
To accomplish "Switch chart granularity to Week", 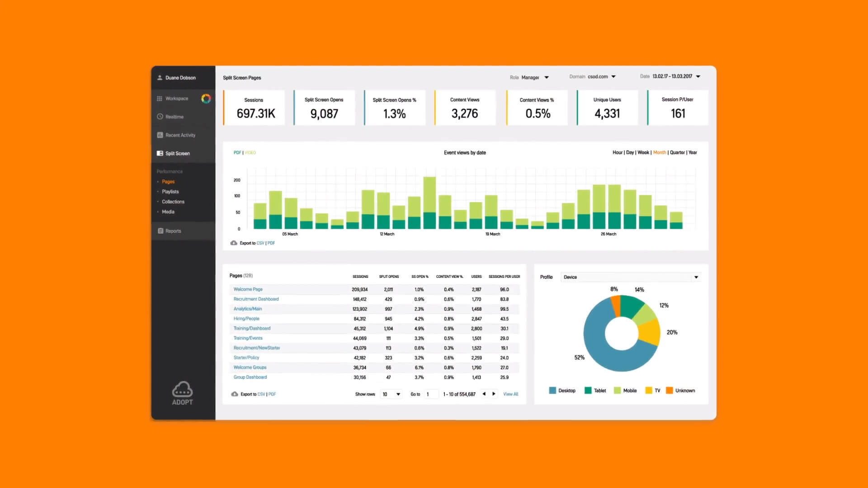I will [643, 153].
